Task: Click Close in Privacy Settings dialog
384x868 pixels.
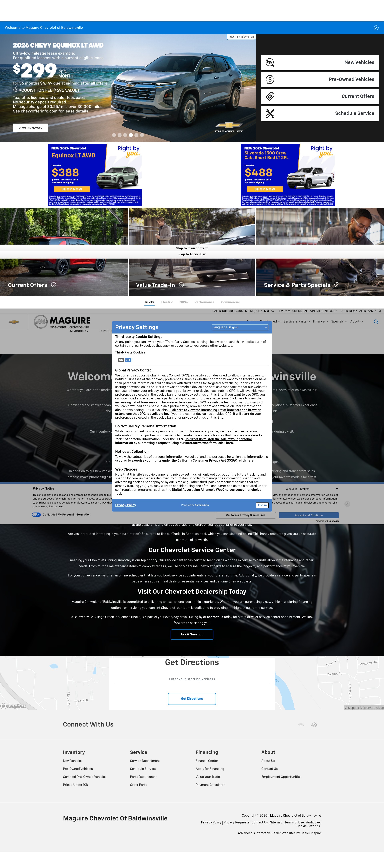Action: tap(262, 505)
